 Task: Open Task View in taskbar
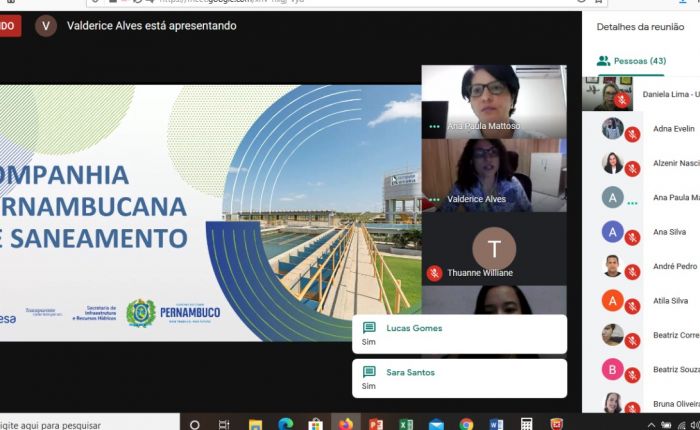(x=224, y=425)
